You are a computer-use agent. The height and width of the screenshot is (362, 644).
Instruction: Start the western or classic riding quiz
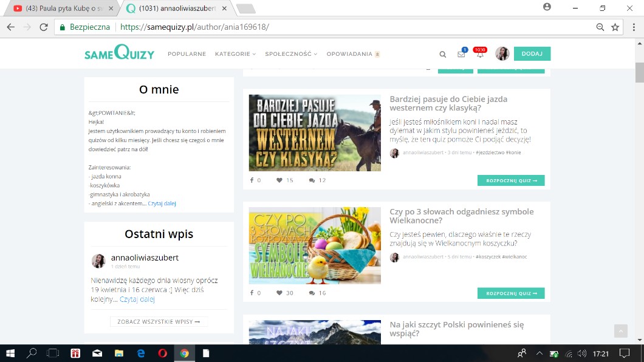[511, 180]
